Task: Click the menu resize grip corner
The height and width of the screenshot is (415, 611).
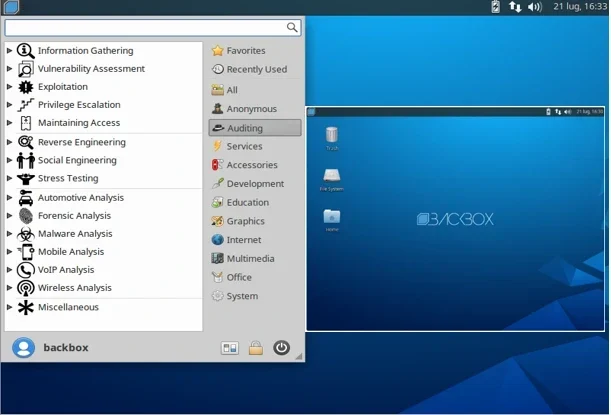Action: 299,356
